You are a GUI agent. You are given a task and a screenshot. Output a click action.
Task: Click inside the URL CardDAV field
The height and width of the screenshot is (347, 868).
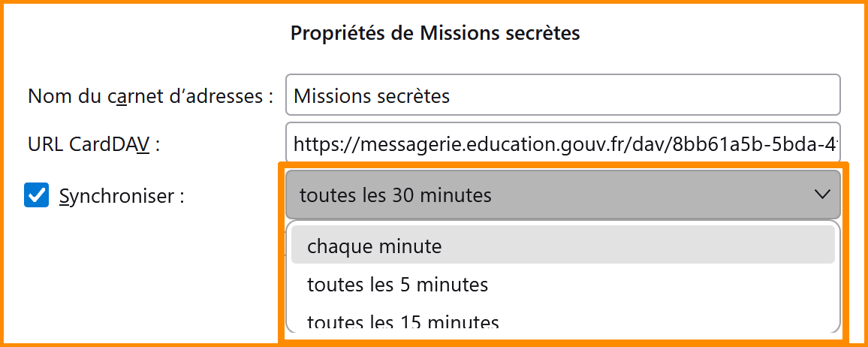pyautogui.click(x=562, y=143)
